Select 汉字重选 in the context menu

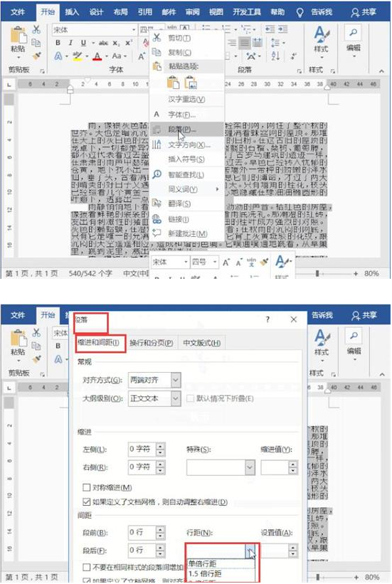186,100
